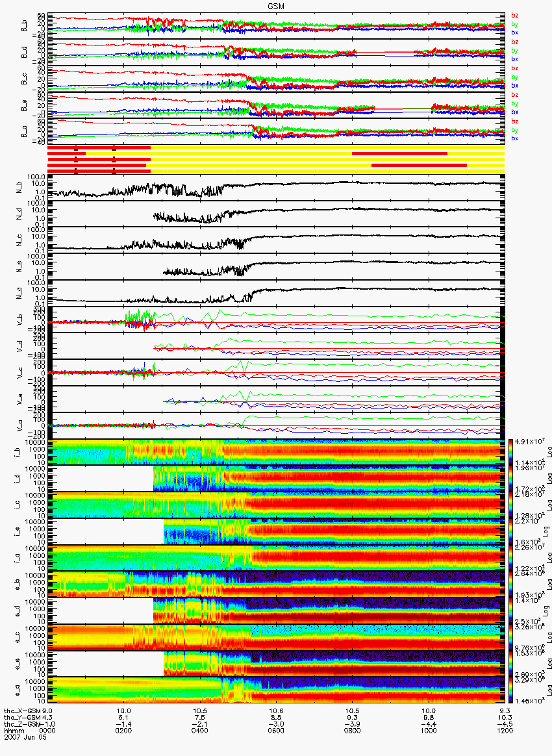Click the 4.91×10^7 color bar maximum
The width and height of the screenshot is (552, 756).
[529, 442]
